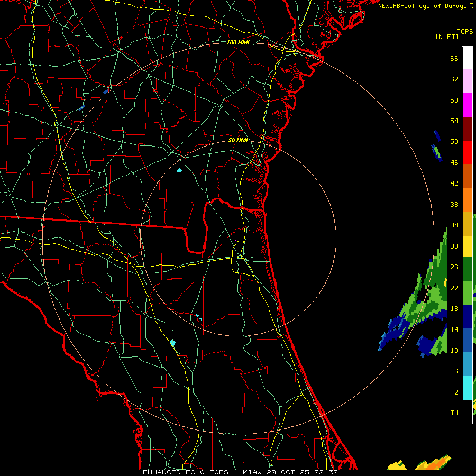Pick the dark orange legend swatch
Screen dimensions: 476x476
[x=467, y=176]
